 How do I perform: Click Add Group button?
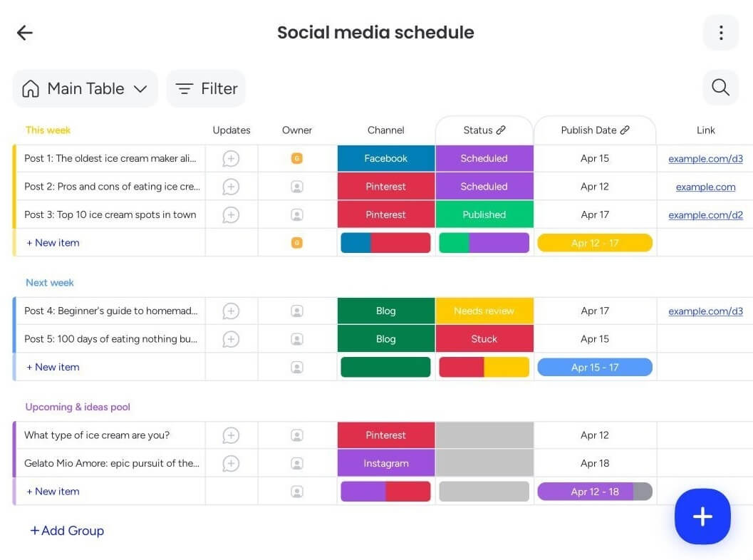click(67, 531)
